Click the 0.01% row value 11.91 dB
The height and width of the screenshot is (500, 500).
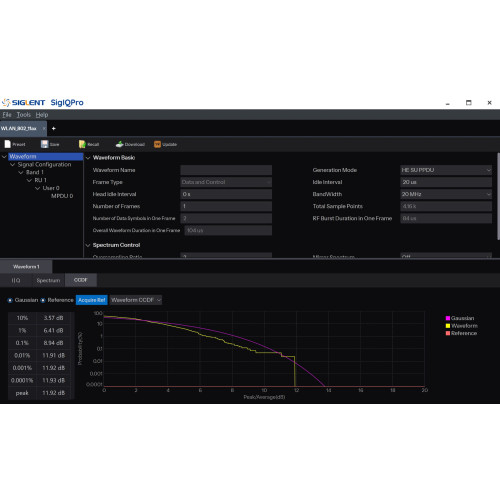pyautogui.click(x=53, y=355)
